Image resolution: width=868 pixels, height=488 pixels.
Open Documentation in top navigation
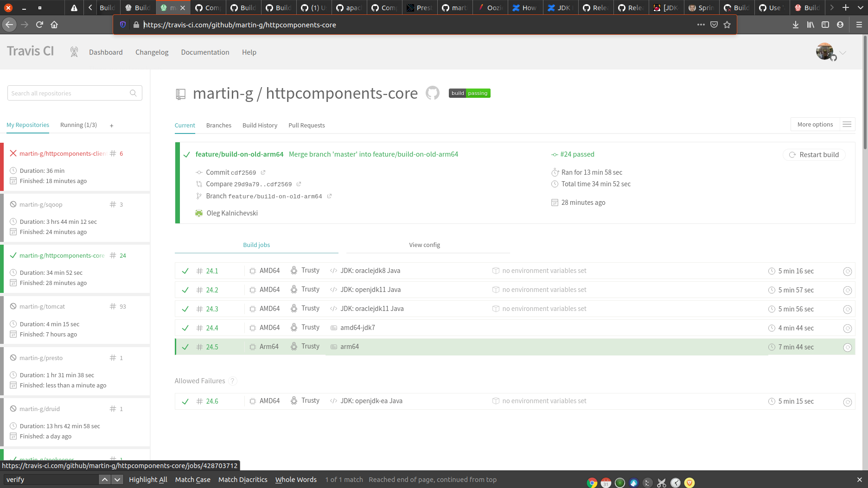point(205,52)
